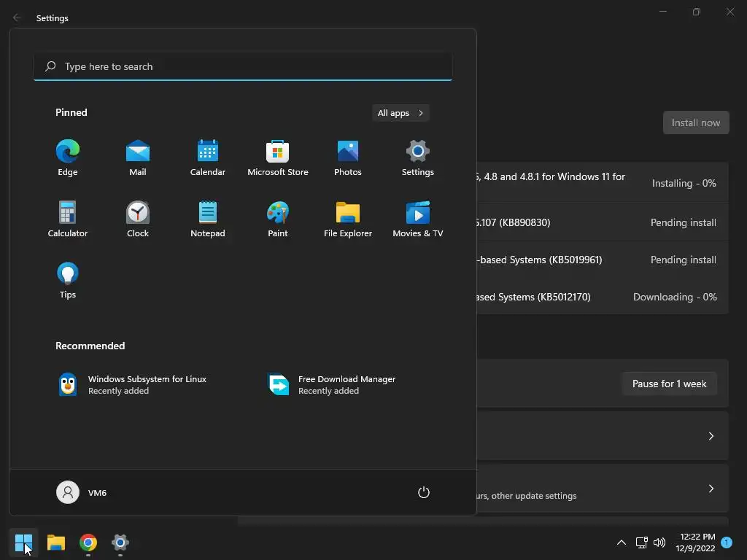This screenshot has height=560, width=747.
Task: Open File Explorer from the Pinned grid
Action: [348, 219]
